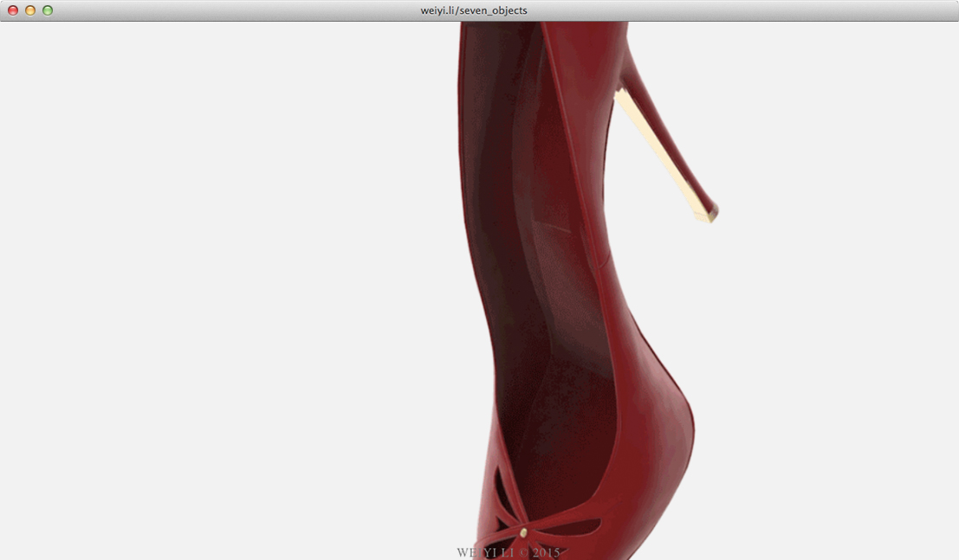Open the WEIYI LI © 2015 footer link
The height and width of the screenshot is (560, 959).
pos(509,552)
